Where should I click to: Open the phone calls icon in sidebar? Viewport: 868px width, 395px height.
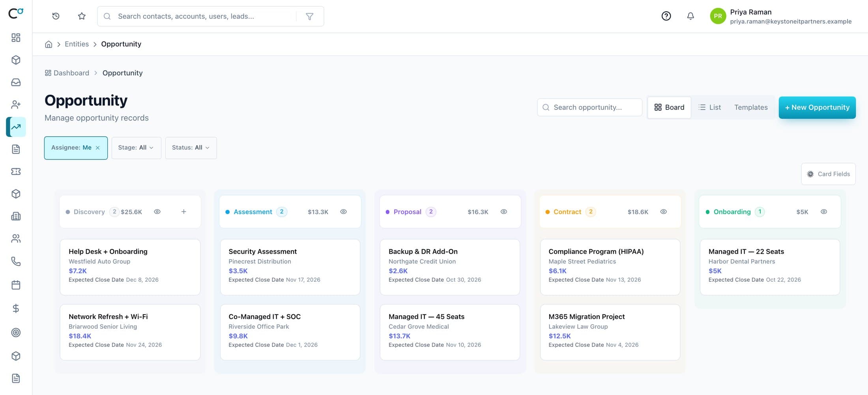pos(16,261)
